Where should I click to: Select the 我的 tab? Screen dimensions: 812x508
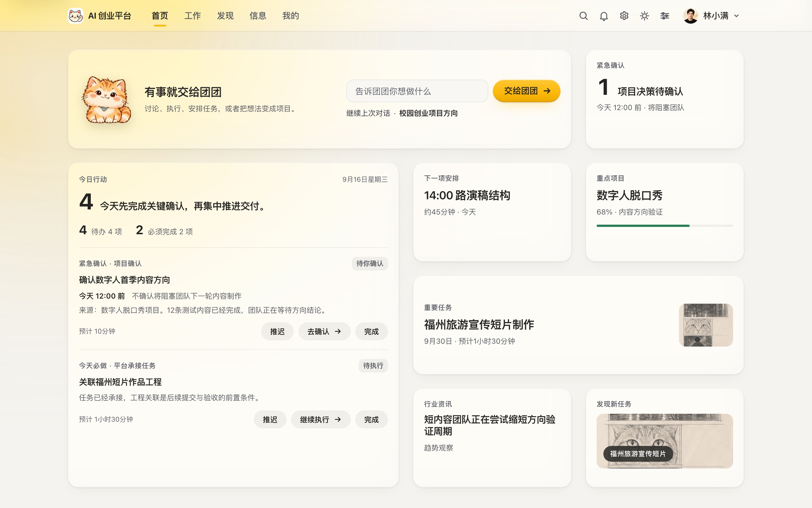[291, 16]
